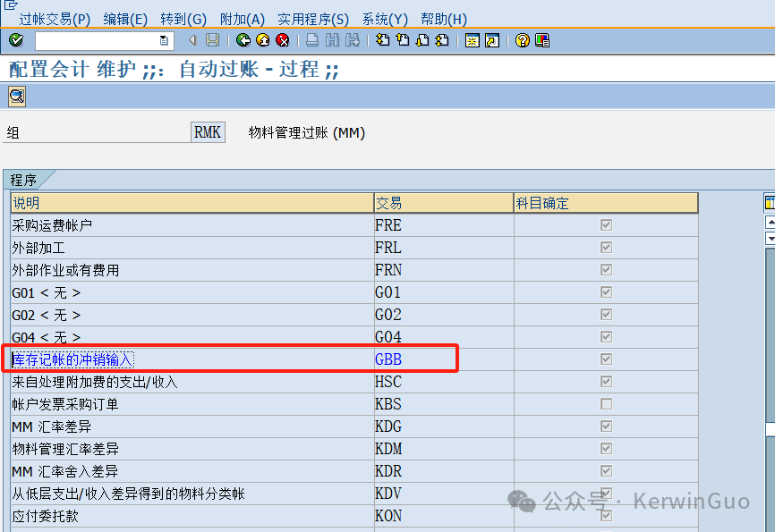Image resolution: width=775 pixels, height=532 pixels.
Task: Click the green Enter checkmark icon
Action: [x=16, y=40]
